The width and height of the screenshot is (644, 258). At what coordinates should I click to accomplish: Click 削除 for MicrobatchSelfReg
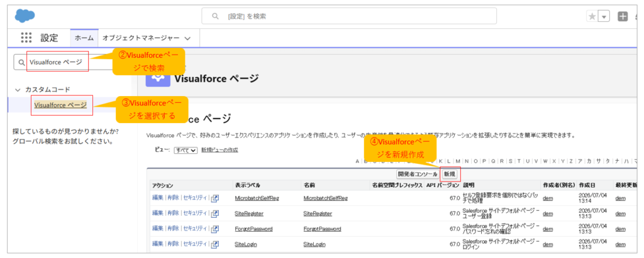pos(173,198)
